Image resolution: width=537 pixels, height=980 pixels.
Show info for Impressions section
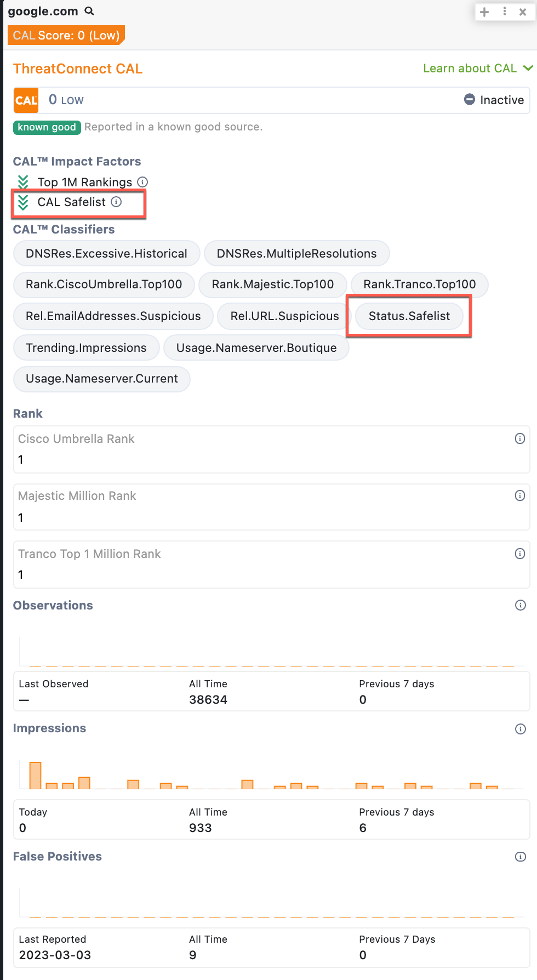(x=521, y=729)
